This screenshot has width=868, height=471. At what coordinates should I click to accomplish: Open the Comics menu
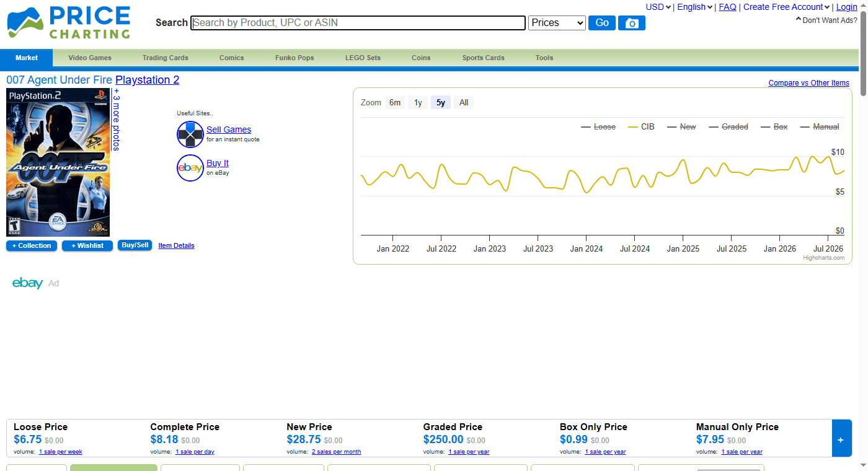click(232, 58)
